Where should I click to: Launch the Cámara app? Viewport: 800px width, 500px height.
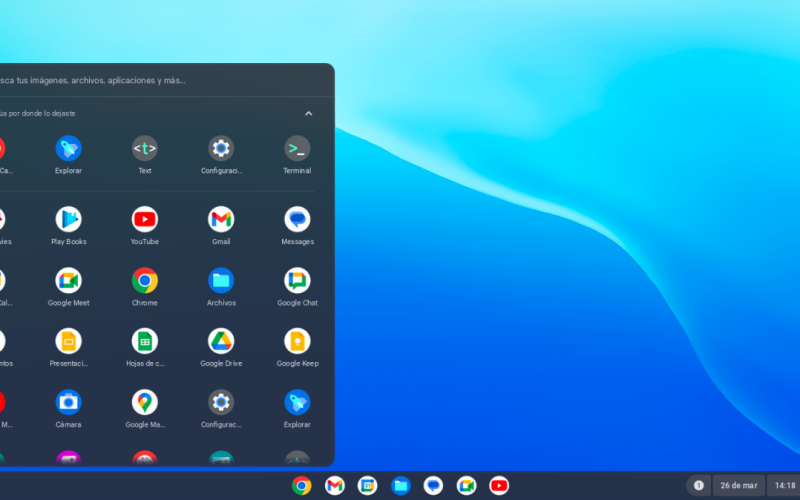point(68,402)
